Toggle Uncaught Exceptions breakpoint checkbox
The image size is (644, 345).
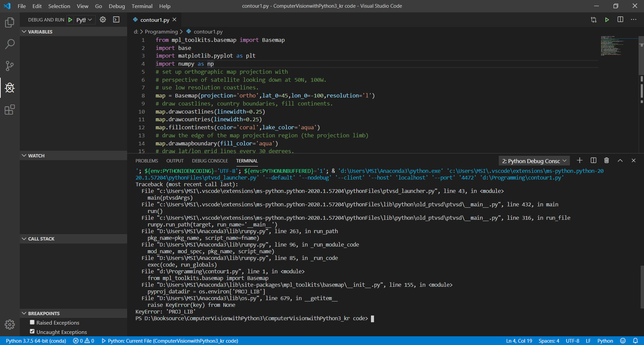click(x=32, y=332)
